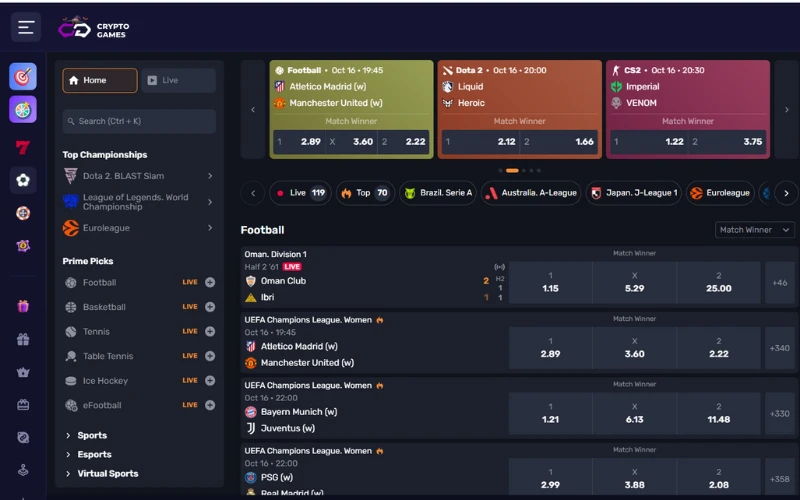Viewport: 800px width, 500px height.
Task: Show +340 more markets for Atletico Madrid
Action: pos(780,348)
